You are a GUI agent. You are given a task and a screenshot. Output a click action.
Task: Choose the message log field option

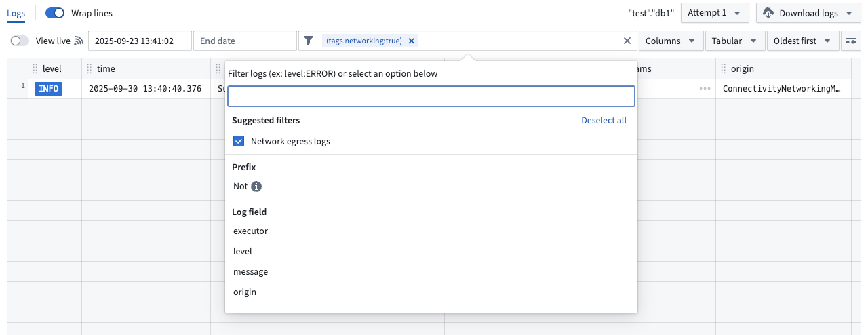(250, 272)
